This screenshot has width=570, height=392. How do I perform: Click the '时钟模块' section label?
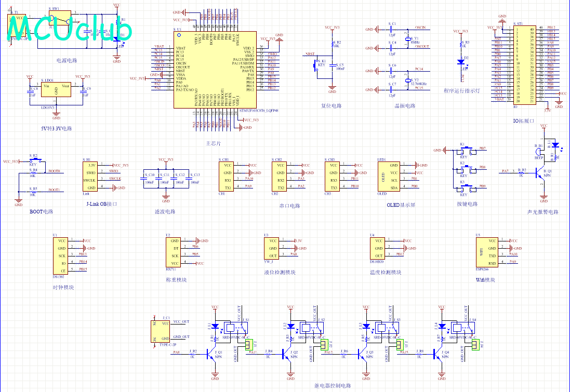click(63, 287)
